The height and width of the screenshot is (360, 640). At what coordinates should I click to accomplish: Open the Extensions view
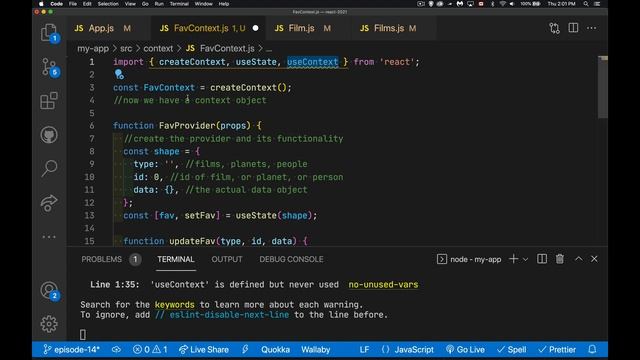click(49, 101)
